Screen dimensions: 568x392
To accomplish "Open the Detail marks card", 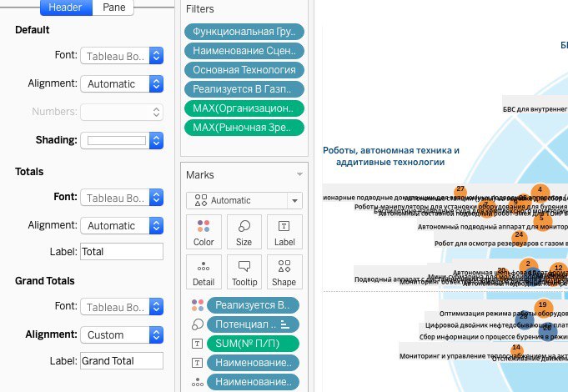I will pyautogui.click(x=204, y=272).
